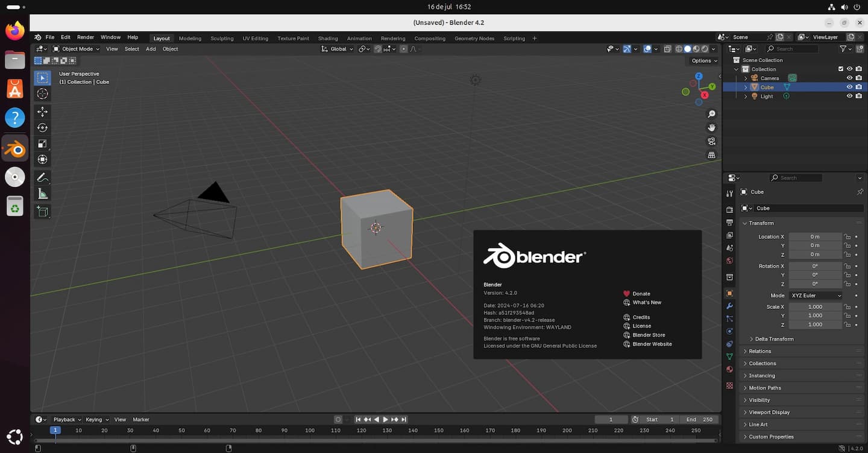Click the pan view hand icon
Image resolution: width=868 pixels, height=453 pixels.
[x=711, y=128]
